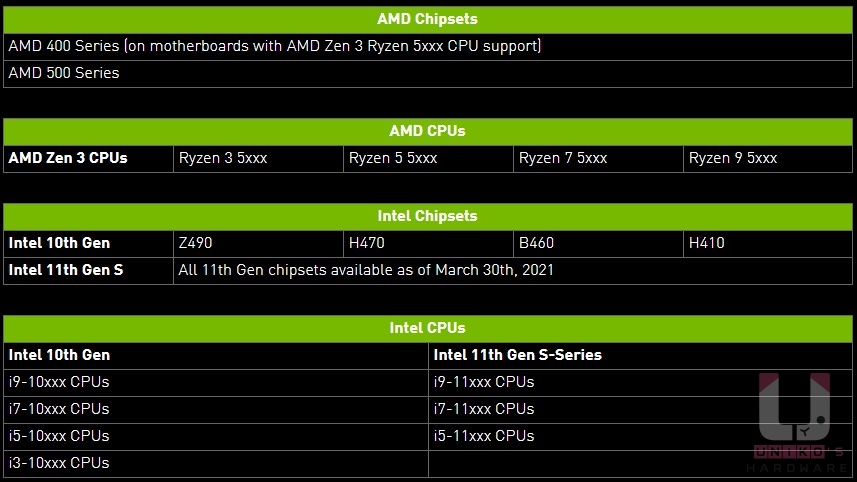857x482 pixels.
Task: Click the Z490 chipset cell
Action: coord(258,243)
